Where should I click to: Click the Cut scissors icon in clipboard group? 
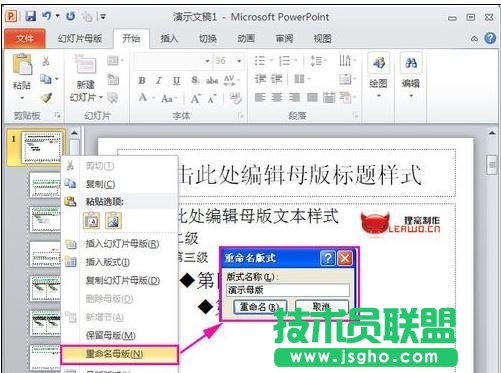click(x=46, y=61)
